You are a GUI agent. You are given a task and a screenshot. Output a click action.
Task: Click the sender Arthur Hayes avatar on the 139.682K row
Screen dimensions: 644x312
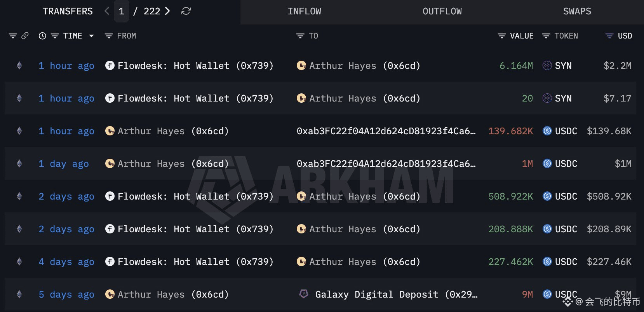(110, 131)
